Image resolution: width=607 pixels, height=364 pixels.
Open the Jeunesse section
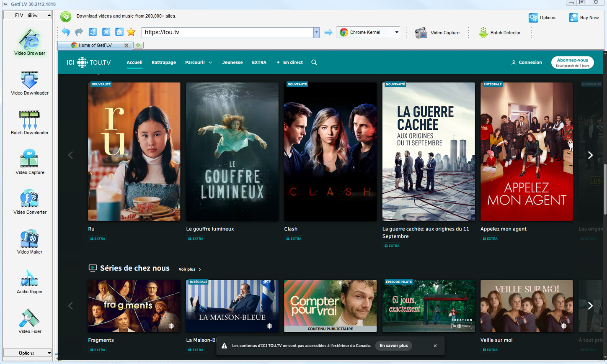coord(232,62)
